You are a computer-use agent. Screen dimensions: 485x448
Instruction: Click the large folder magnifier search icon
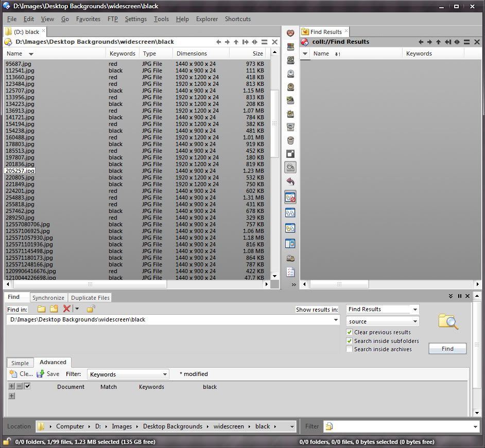(448, 321)
